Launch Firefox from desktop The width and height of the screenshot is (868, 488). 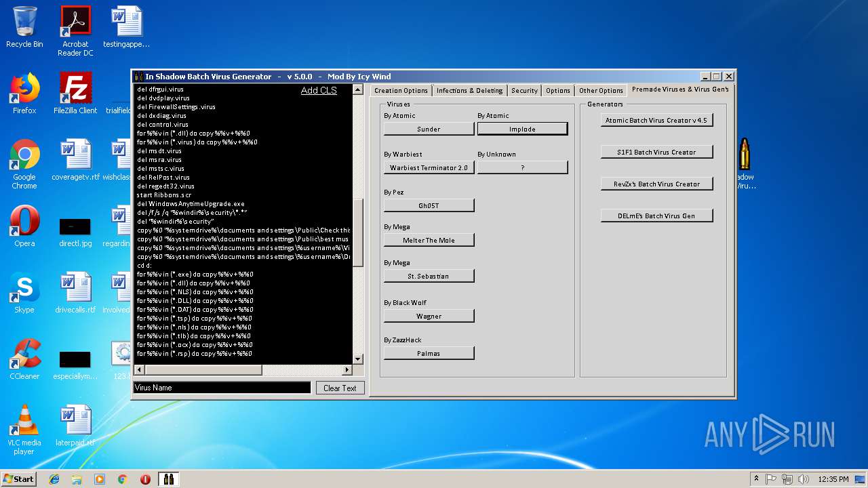tap(24, 94)
